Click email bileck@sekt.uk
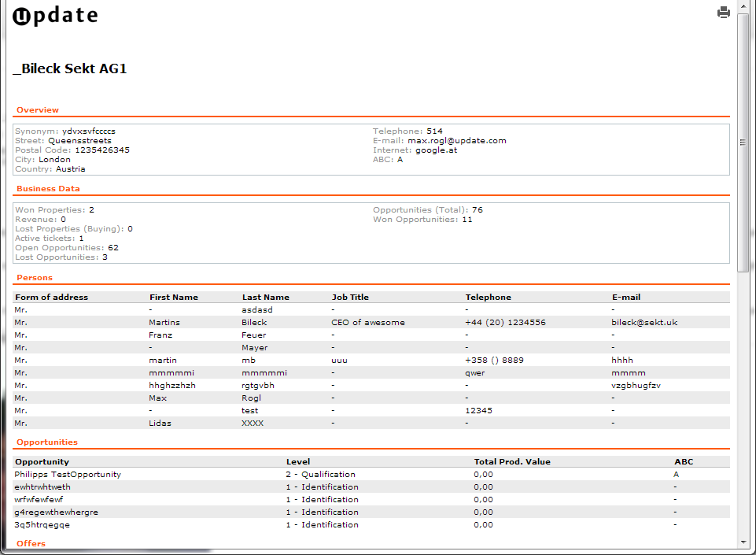Screen dimensions: 756x555 [644, 323]
